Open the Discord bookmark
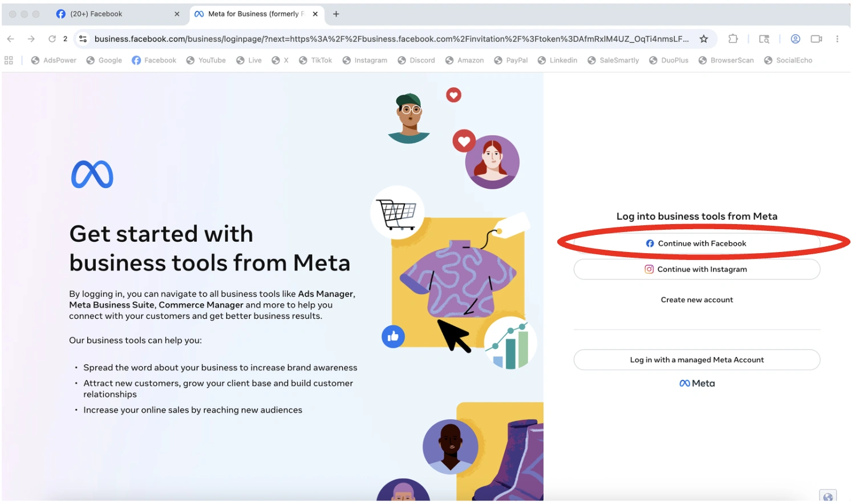This screenshot has width=867, height=504. (x=416, y=60)
